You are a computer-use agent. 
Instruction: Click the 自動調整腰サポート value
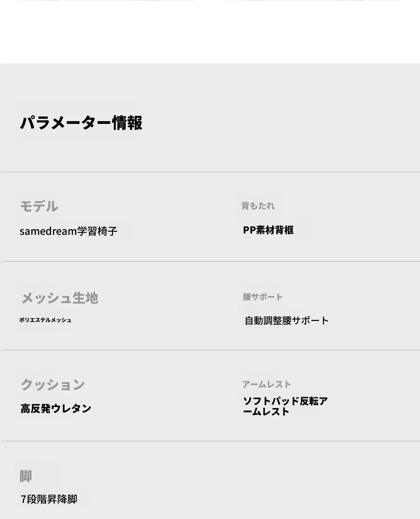(x=286, y=321)
